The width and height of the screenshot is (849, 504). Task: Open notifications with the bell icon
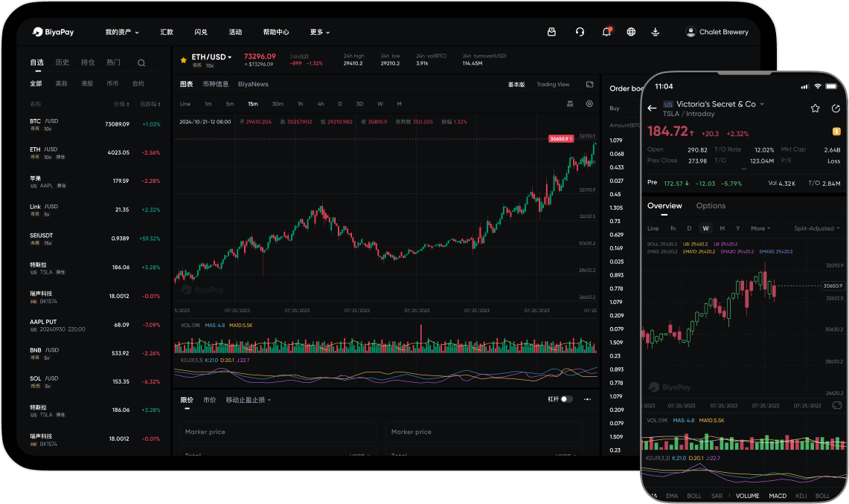606,32
